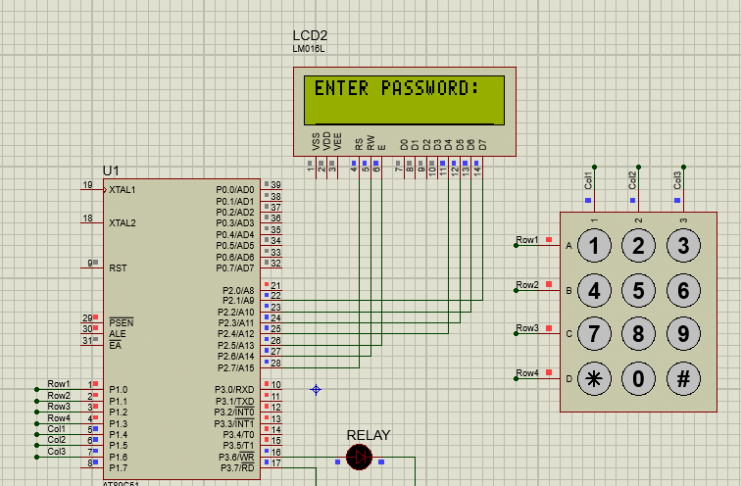
Task: Click the Row4 label on keypad row D
Action: [x=527, y=373]
